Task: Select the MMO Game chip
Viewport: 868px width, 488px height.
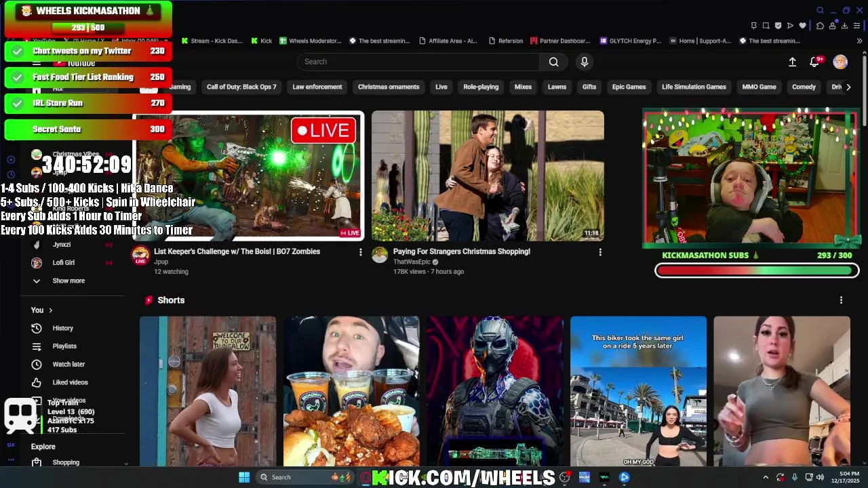Action: pos(759,87)
